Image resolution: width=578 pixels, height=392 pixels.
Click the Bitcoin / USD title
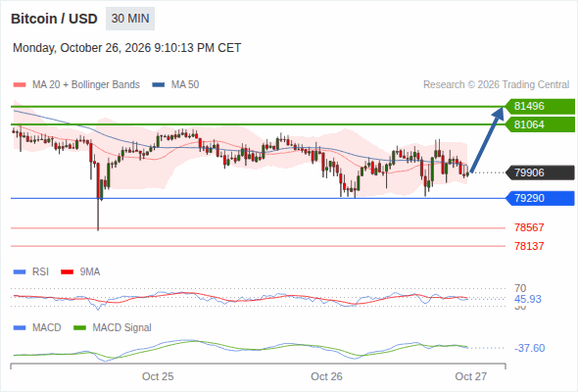(x=54, y=19)
